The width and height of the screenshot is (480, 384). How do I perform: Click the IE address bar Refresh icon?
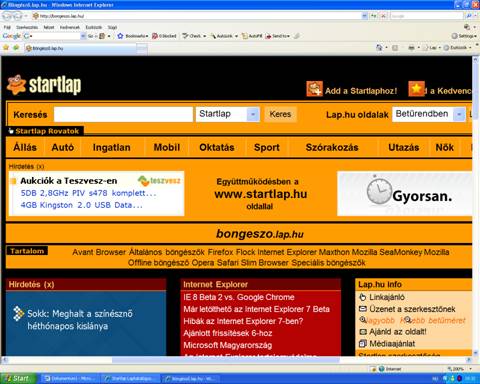pos(374,16)
